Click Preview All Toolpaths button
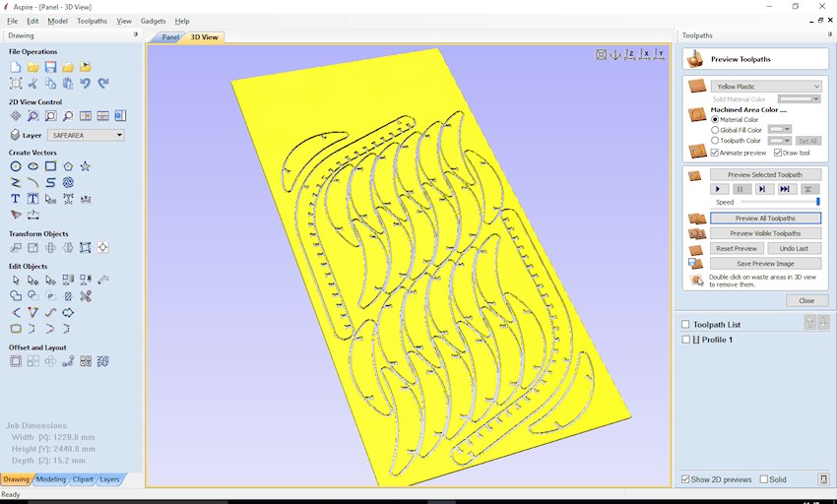The image size is (837, 504). (765, 219)
